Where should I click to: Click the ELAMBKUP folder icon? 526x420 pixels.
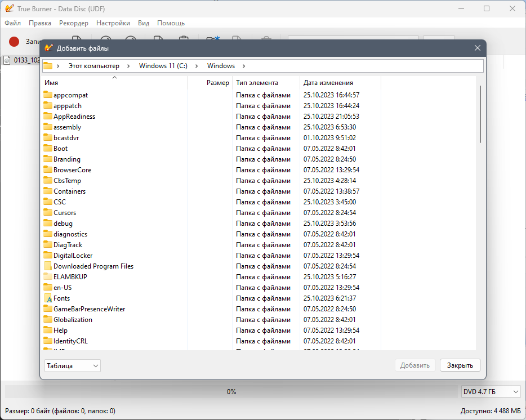(x=48, y=277)
